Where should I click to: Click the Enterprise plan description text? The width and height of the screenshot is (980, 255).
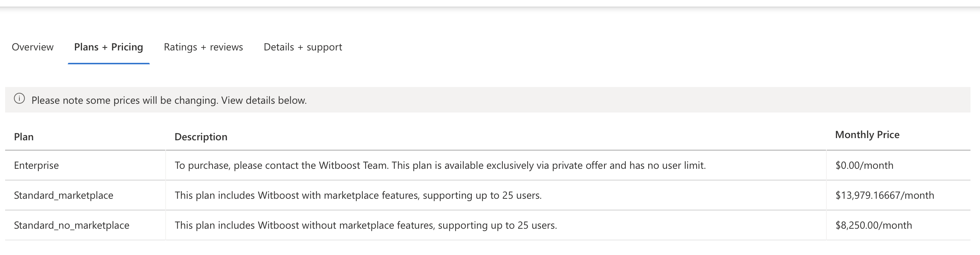[x=440, y=165]
